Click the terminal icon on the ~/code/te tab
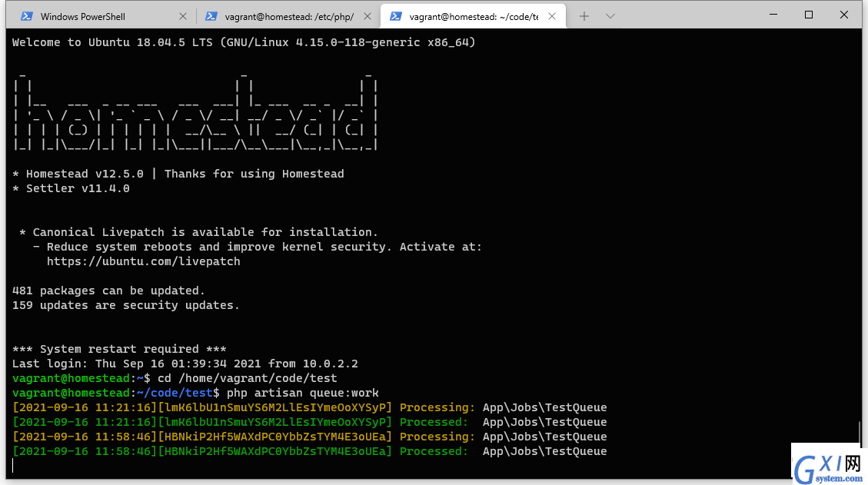Screen dimensions: 868x485 (395, 17)
